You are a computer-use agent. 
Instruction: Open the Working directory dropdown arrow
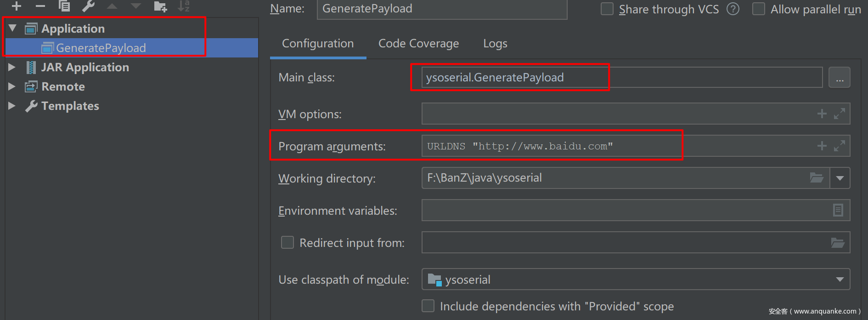pos(840,178)
